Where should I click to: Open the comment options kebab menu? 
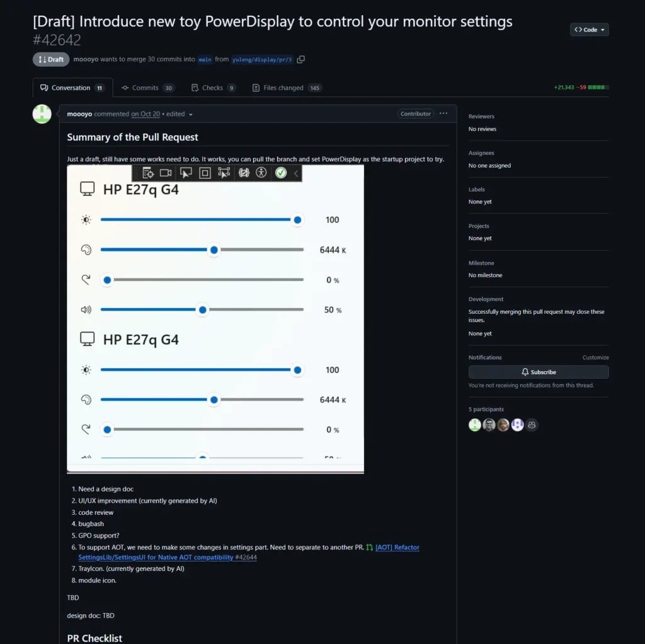(x=444, y=113)
